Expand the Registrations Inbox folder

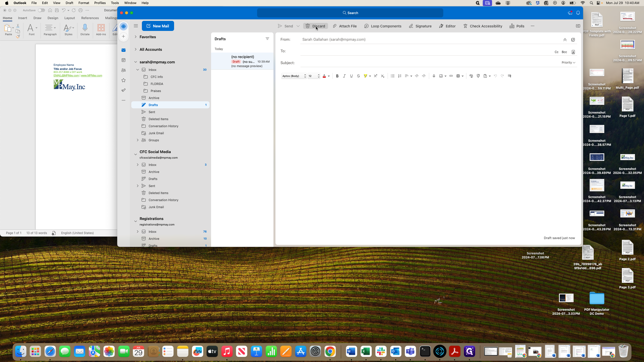coord(138,232)
